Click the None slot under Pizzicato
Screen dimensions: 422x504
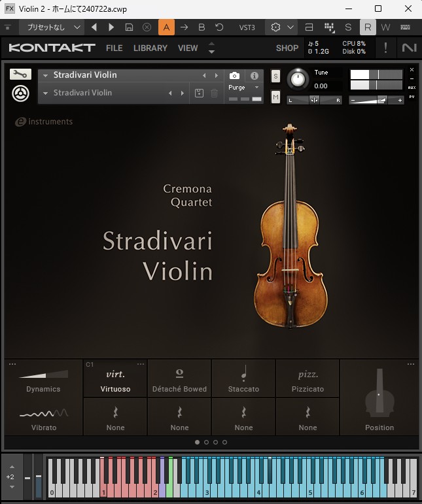pos(308,417)
